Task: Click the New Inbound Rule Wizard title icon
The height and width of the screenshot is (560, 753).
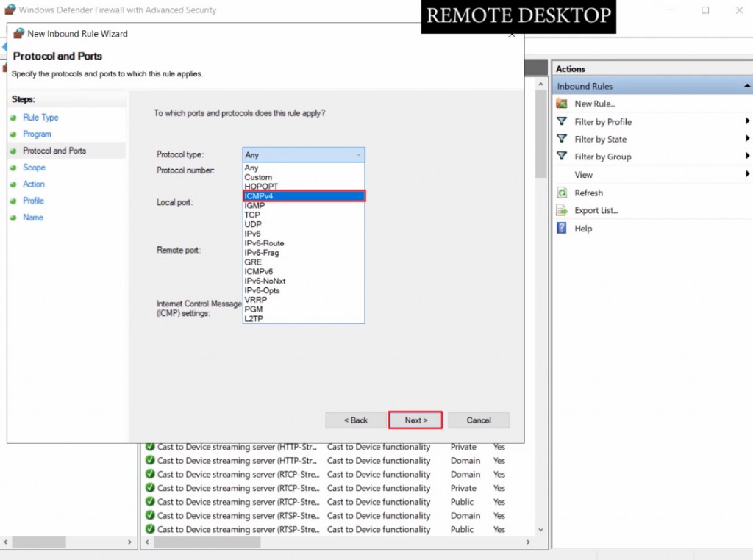Action: pyautogui.click(x=18, y=33)
